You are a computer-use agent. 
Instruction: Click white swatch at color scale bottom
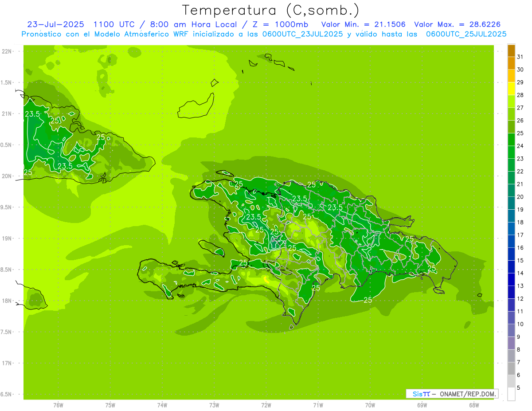tap(511, 394)
